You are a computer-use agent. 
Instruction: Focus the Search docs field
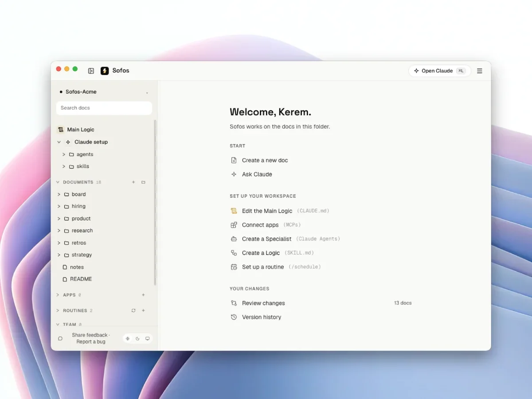pyautogui.click(x=104, y=108)
